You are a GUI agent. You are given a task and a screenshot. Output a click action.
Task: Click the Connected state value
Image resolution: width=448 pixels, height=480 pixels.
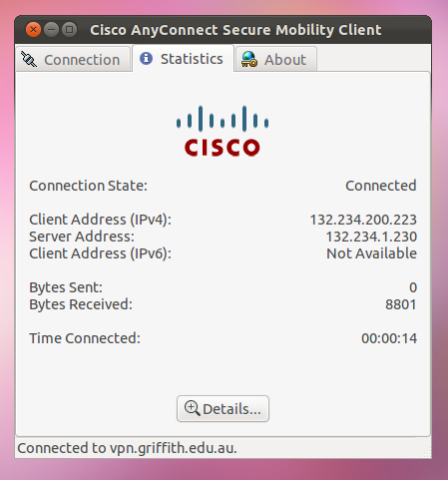point(381,186)
